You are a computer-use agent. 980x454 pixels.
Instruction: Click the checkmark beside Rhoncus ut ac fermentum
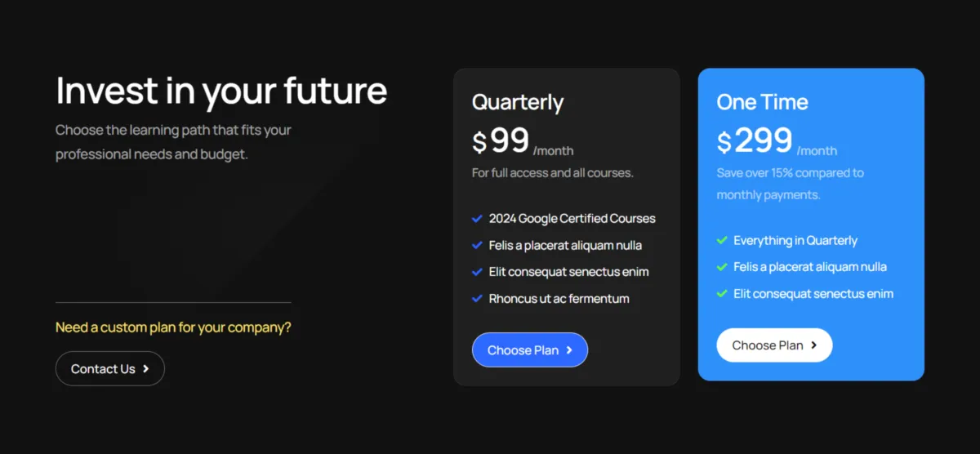(x=477, y=298)
